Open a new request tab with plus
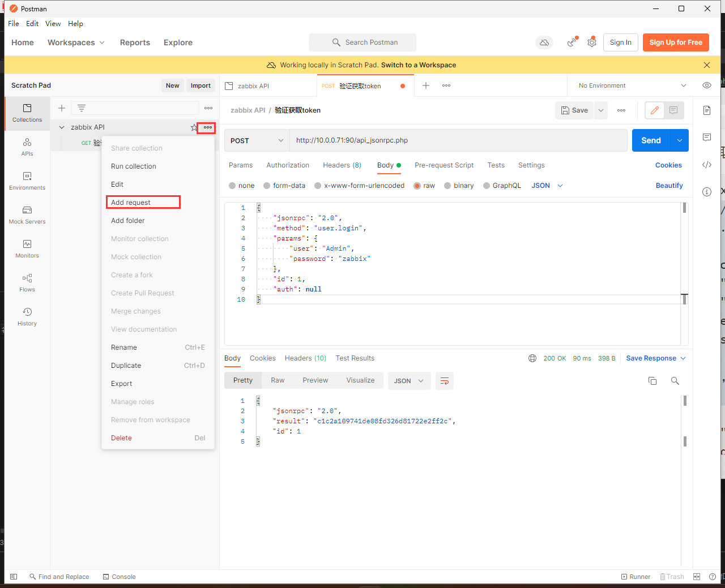 coord(426,85)
